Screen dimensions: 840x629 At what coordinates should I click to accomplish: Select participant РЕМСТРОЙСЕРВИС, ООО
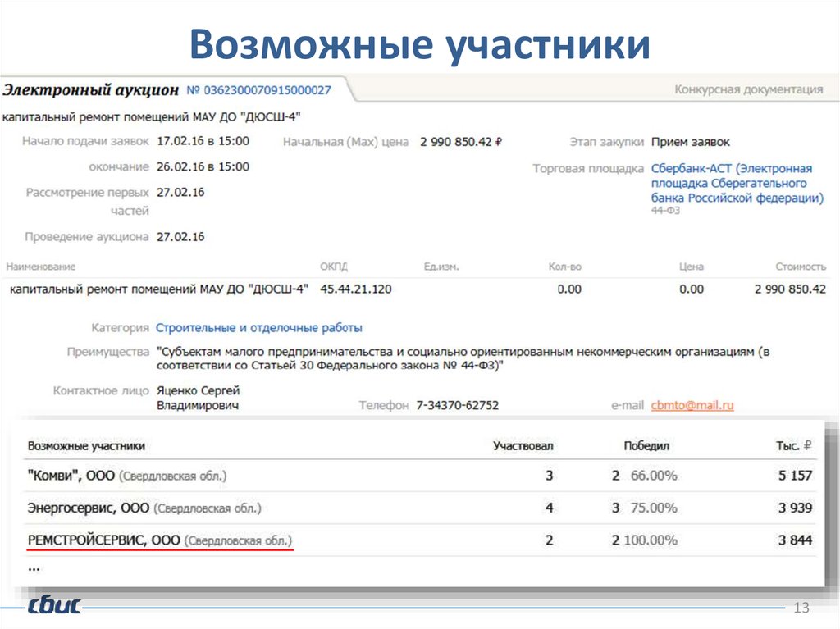(160, 540)
